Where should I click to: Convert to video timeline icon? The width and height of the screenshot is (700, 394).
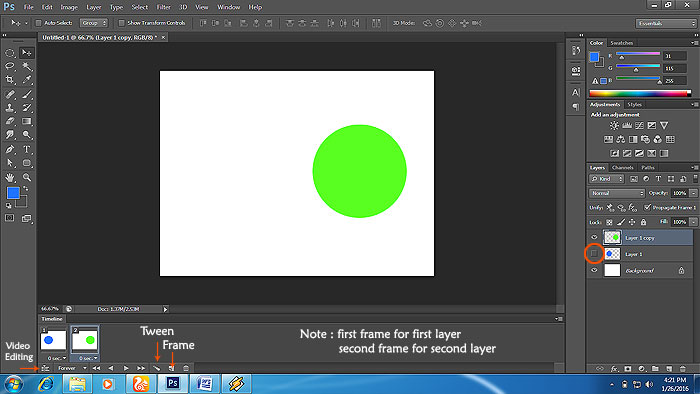point(45,368)
